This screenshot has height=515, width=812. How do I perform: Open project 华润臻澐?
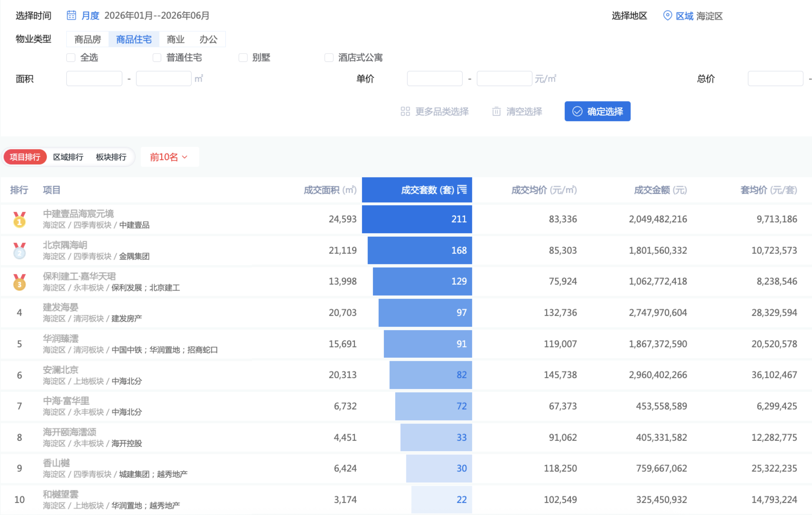click(x=61, y=339)
